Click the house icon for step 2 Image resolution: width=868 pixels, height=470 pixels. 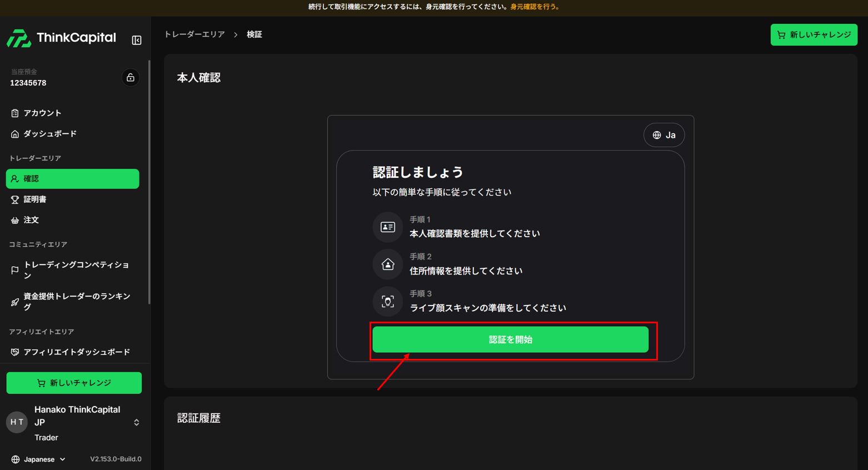click(x=387, y=264)
